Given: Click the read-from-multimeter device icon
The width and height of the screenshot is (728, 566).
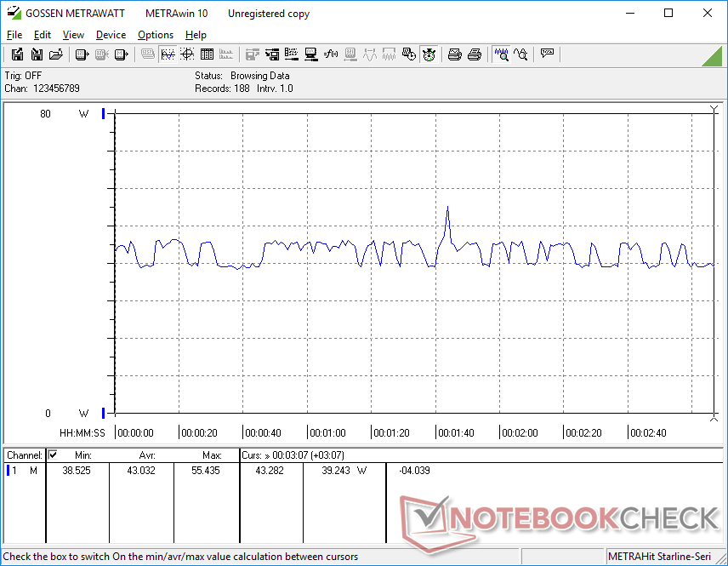Looking at the screenshot, I should 82,54.
